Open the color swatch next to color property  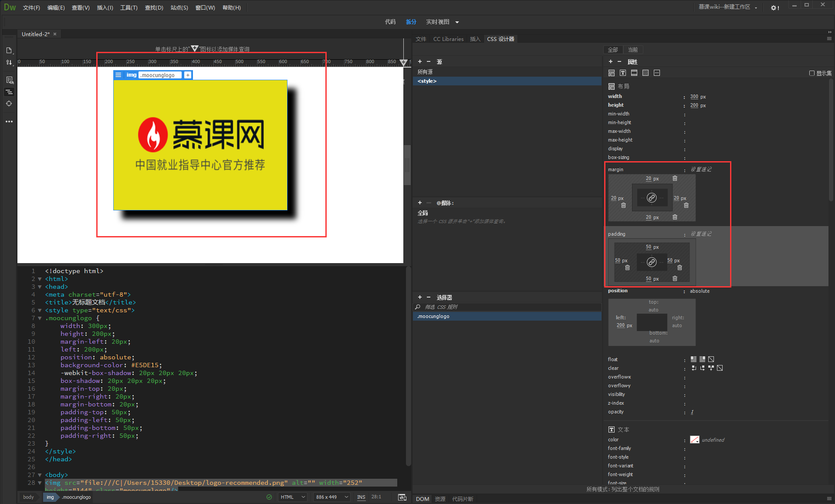(x=695, y=440)
